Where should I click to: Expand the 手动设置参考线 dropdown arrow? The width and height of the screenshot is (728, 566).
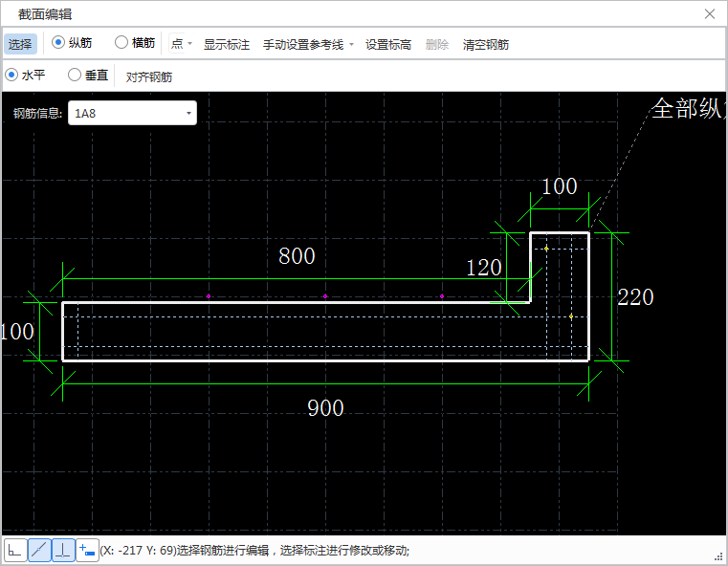coord(351,45)
